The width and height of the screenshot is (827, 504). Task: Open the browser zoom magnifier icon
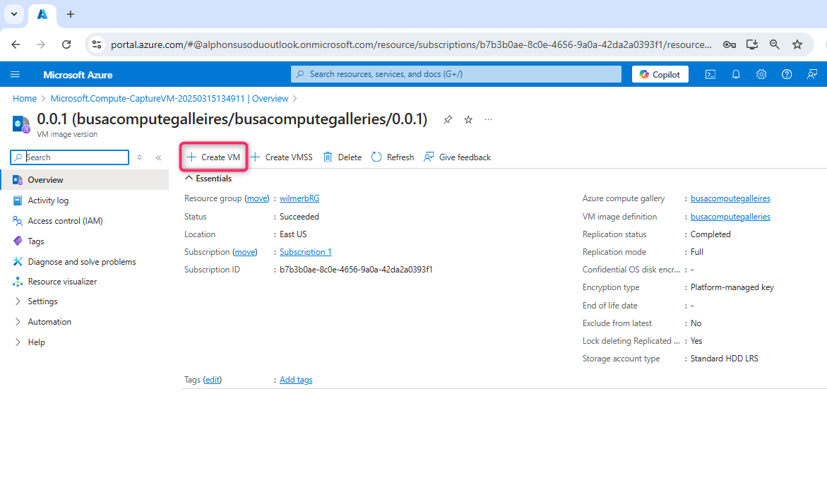click(774, 44)
